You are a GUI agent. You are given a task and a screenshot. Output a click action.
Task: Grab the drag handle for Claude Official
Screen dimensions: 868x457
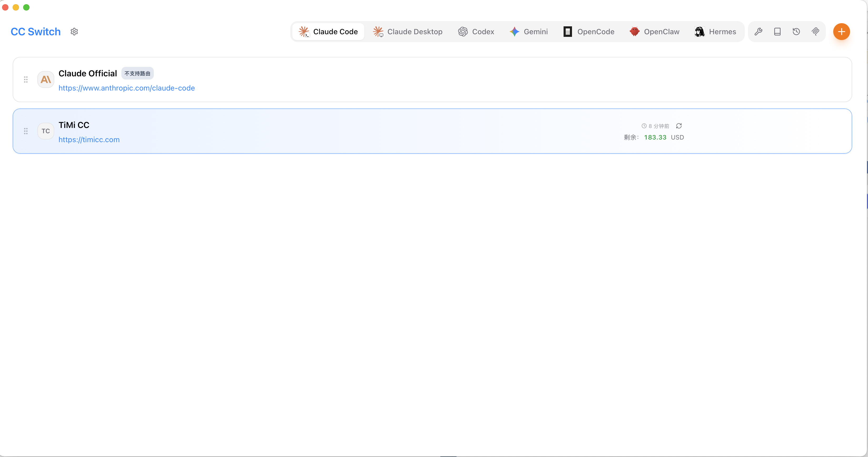(x=26, y=80)
